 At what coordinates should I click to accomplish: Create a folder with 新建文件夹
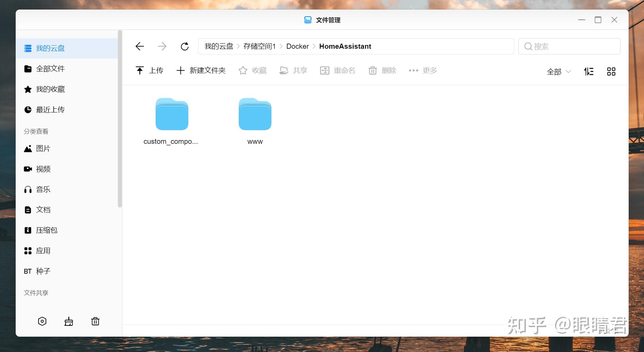tap(201, 70)
